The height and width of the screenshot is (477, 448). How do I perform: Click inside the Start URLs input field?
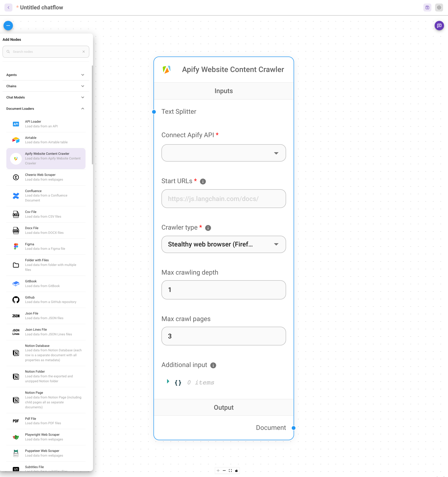223,199
